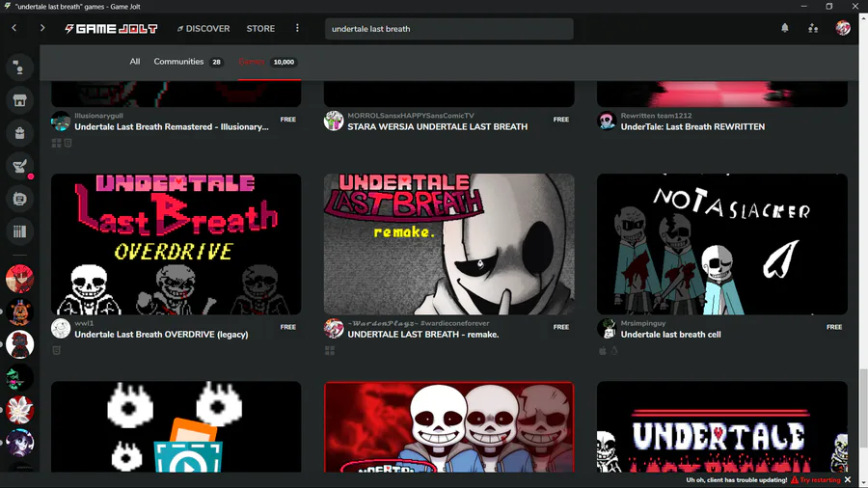The image size is (868, 488).
Task: Click Windows platform icon under Remastered game
Action: (57, 143)
